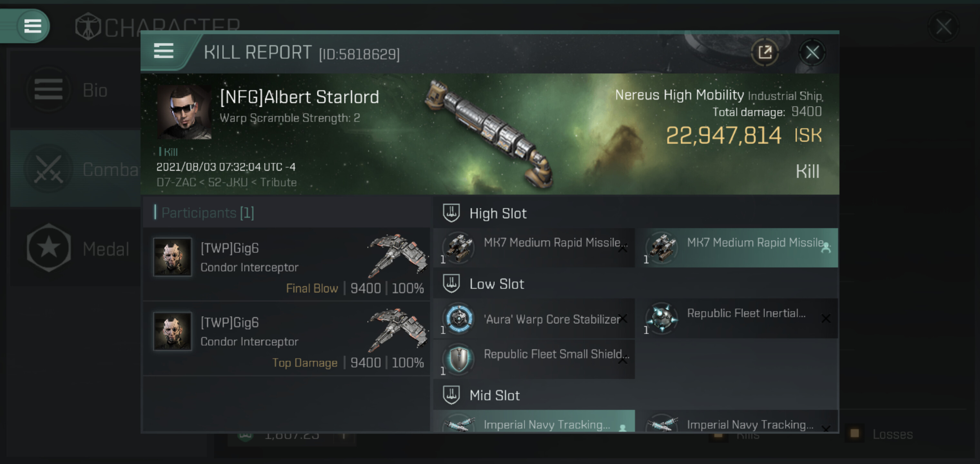This screenshot has width=980, height=464.
Task: Click the share kill report icon
Action: [x=765, y=52]
